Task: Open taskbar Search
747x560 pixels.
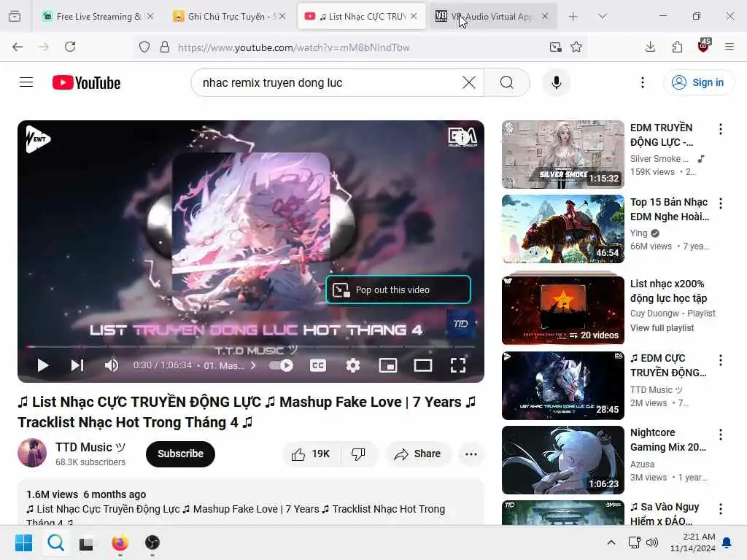Action: coord(55,542)
